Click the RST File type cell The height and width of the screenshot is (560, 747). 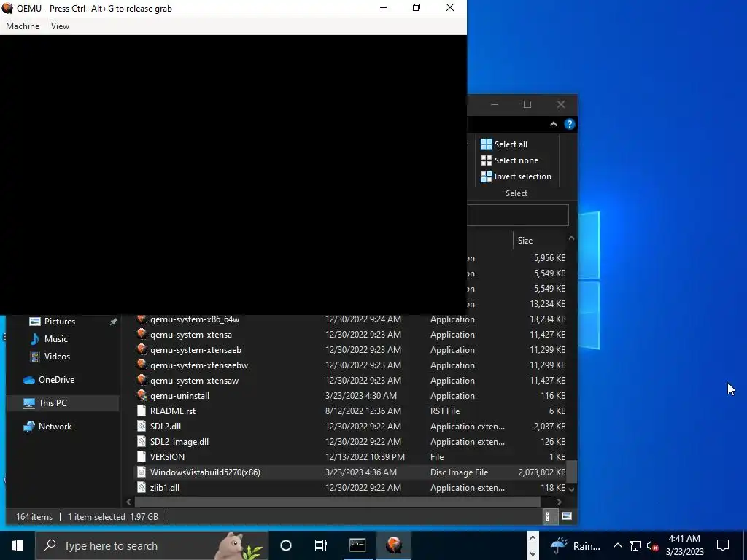tap(445, 411)
